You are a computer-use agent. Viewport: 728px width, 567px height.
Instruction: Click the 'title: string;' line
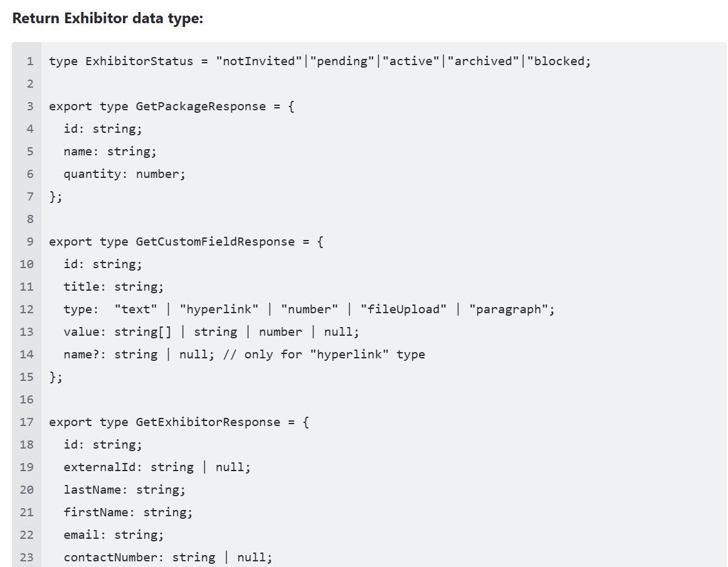click(113, 287)
